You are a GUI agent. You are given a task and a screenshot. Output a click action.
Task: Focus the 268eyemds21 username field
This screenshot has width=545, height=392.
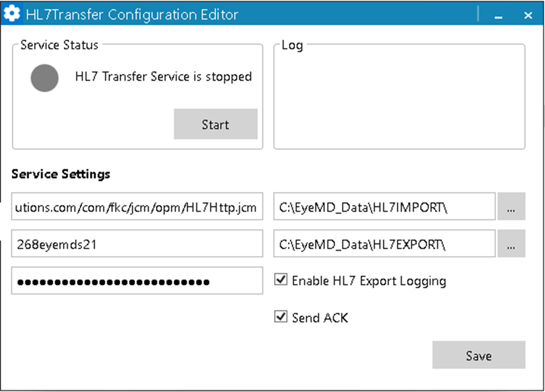pos(137,244)
